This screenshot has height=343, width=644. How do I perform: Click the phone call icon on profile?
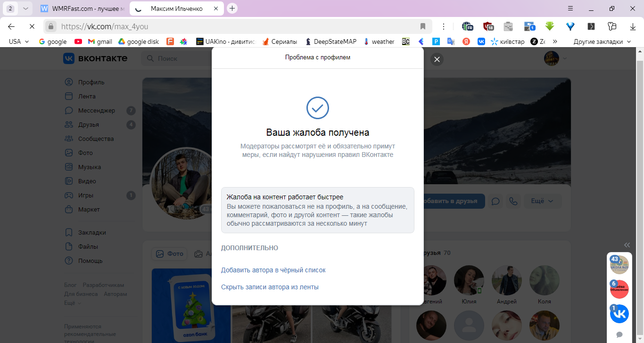[x=513, y=201]
